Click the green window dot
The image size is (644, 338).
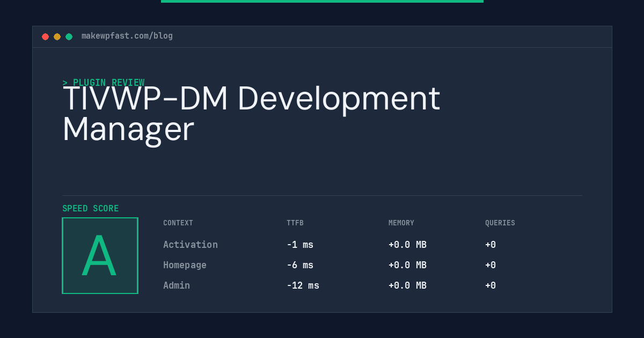click(69, 36)
